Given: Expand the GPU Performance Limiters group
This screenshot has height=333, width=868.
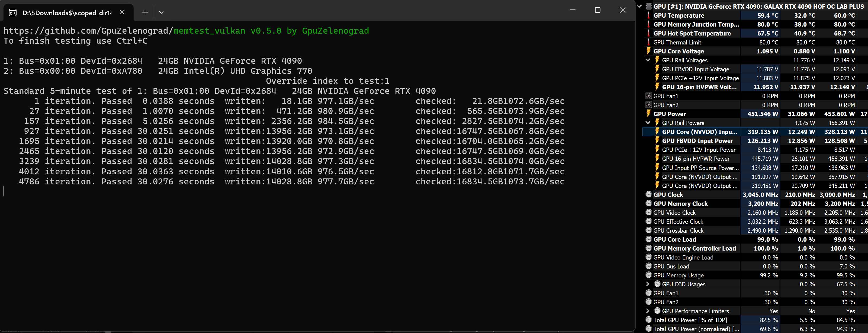Looking at the screenshot, I should (x=648, y=311).
